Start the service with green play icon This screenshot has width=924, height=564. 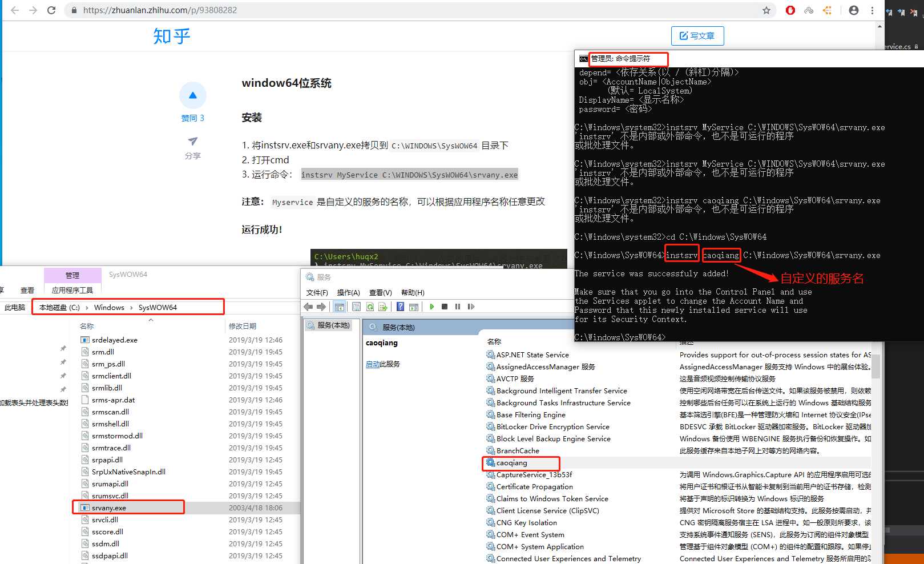pyautogui.click(x=432, y=307)
